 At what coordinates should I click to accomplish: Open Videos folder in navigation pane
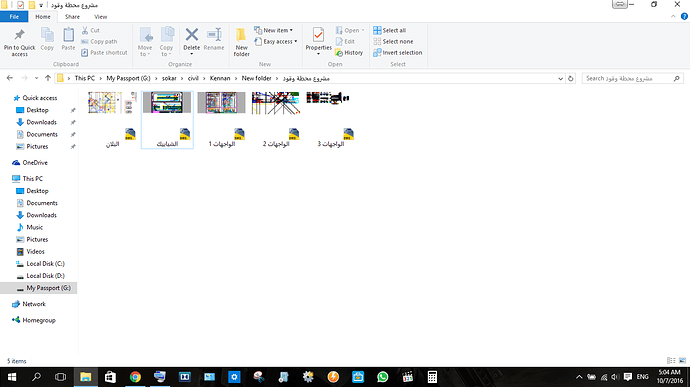35,251
